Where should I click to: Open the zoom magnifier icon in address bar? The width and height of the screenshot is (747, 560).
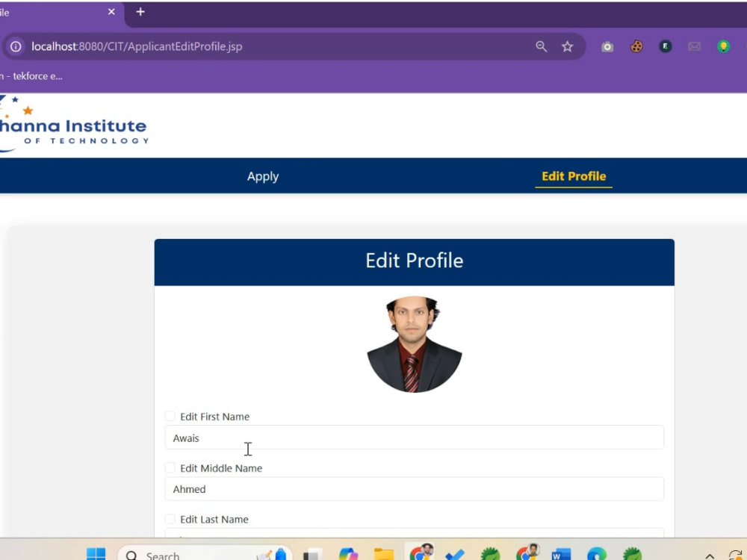pyautogui.click(x=541, y=46)
